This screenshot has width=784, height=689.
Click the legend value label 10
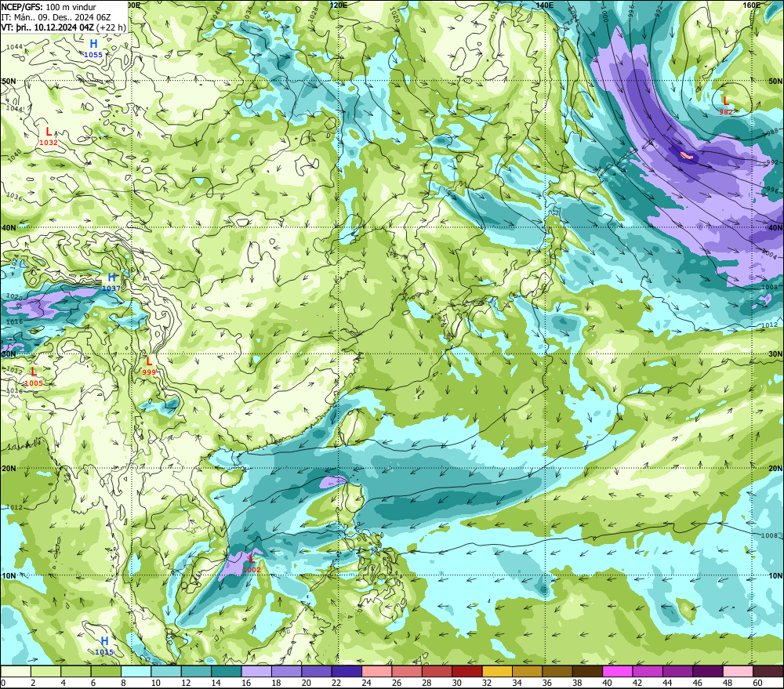pyautogui.click(x=155, y=683)
